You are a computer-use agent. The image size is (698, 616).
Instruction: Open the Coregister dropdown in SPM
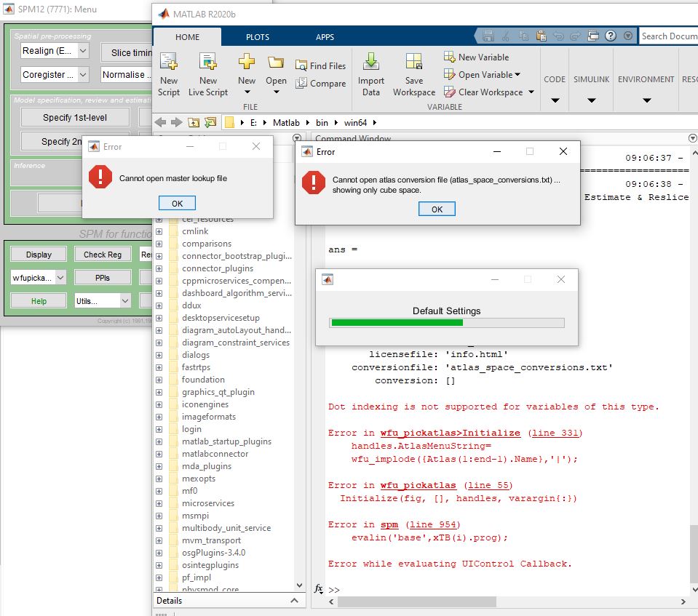[x=82, y=74]
